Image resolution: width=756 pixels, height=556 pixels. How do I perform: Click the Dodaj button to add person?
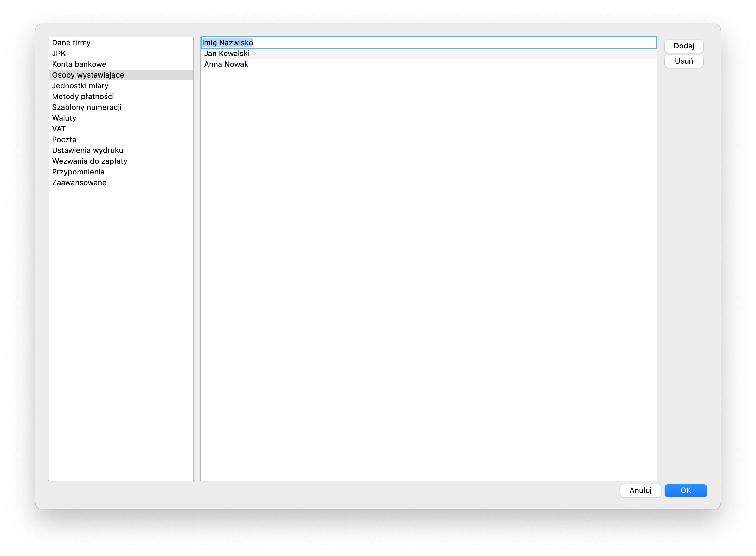click(x=684, y=45)
